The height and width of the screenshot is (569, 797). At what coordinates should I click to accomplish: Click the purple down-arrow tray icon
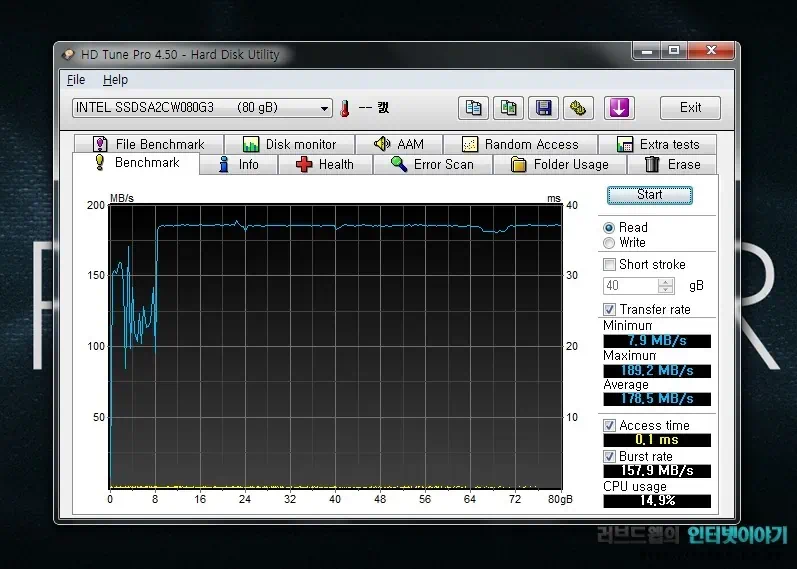[x=620, y=108]
